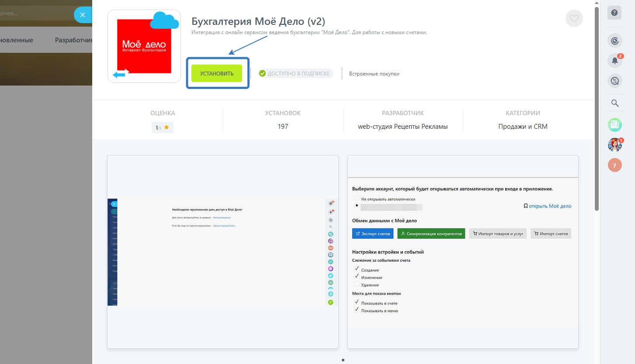Open the green document avatar in sidebar
The height and width of the screenshot is (364, 635).
[x=614, y=125]
